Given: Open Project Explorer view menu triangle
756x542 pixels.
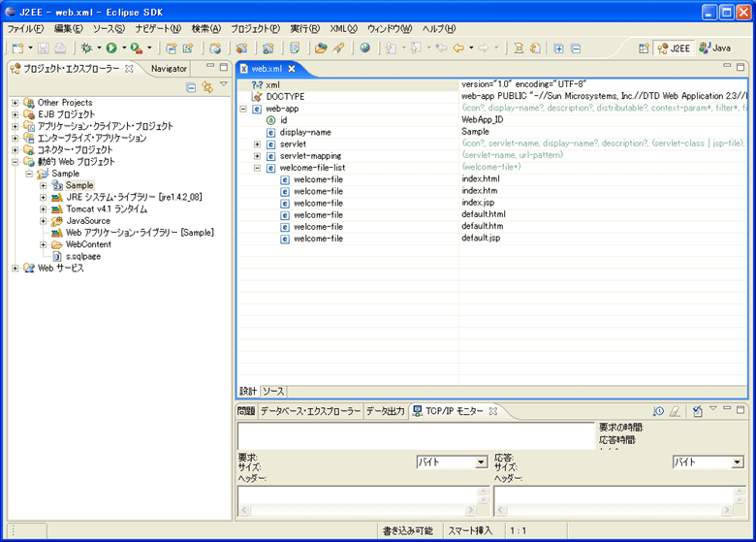Looking at the screenshot, I should coord(224,84).
